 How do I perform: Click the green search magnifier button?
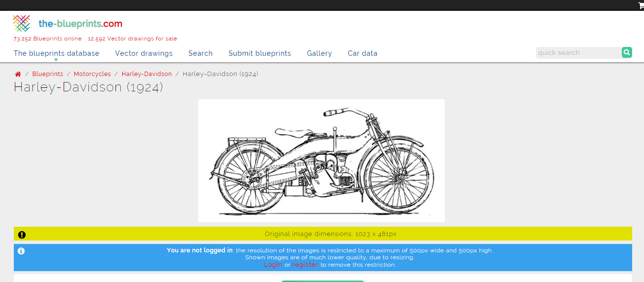pyautogui.click(x=627, y=52)
